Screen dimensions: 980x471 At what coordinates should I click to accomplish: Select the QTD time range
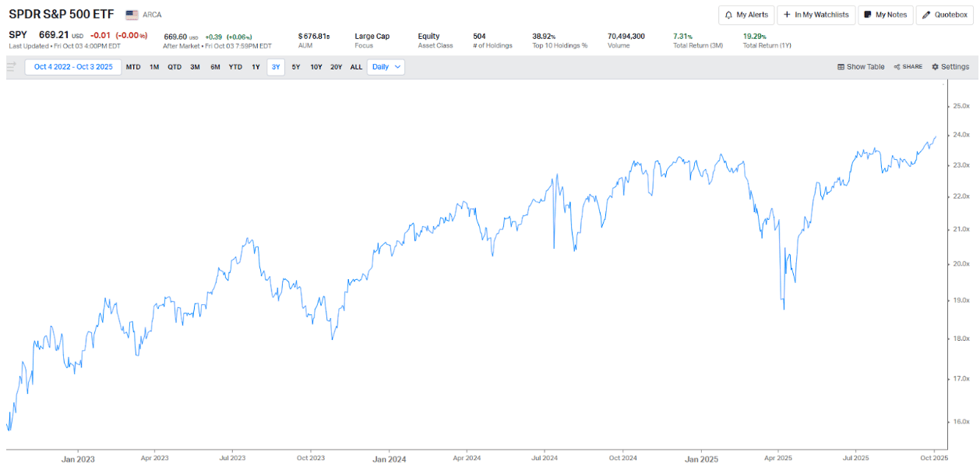(x=174, y=67)
